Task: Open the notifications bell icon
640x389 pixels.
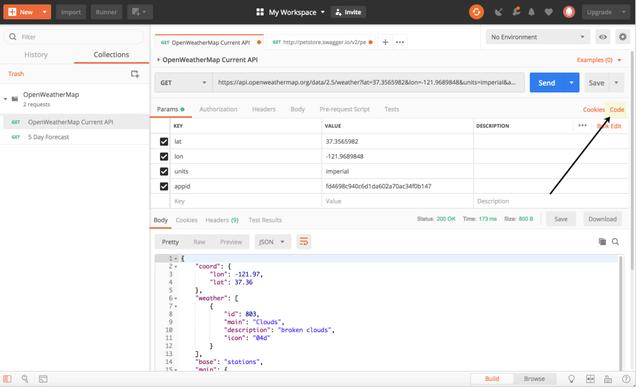Action: [531, 12]
